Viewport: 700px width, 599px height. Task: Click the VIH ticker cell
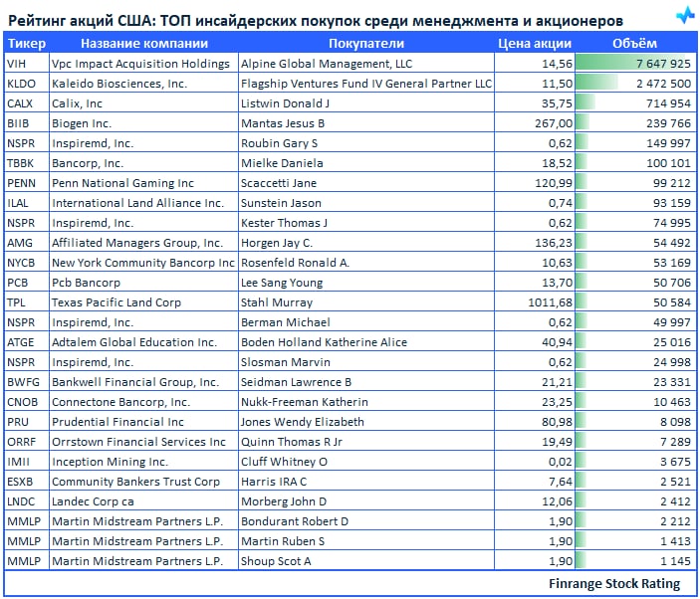[27, 64]
